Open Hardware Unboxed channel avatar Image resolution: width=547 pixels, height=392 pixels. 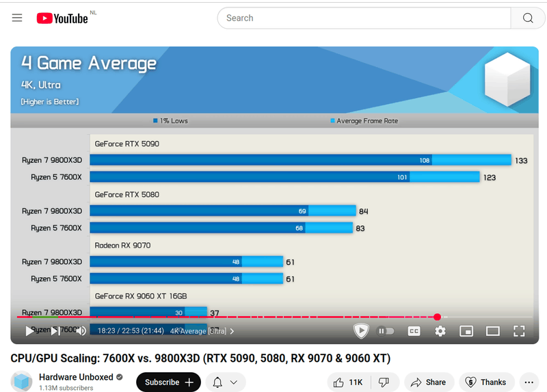tap(21, 382)
